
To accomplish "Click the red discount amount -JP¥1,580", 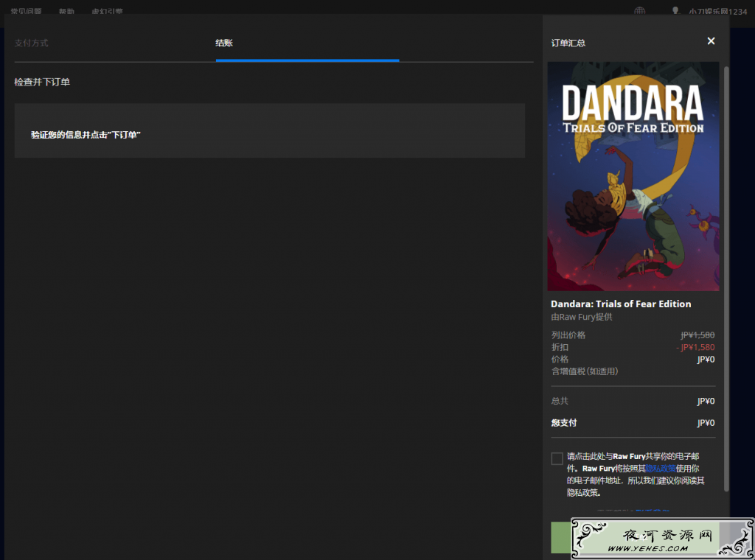I will tap(695, 347).
